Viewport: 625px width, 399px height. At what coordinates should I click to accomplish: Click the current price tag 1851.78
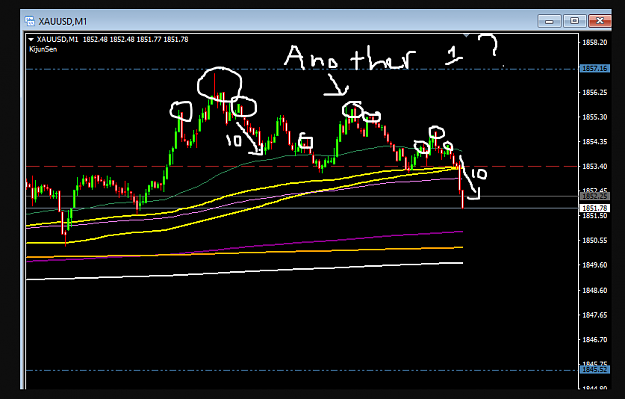coord(595,208)
